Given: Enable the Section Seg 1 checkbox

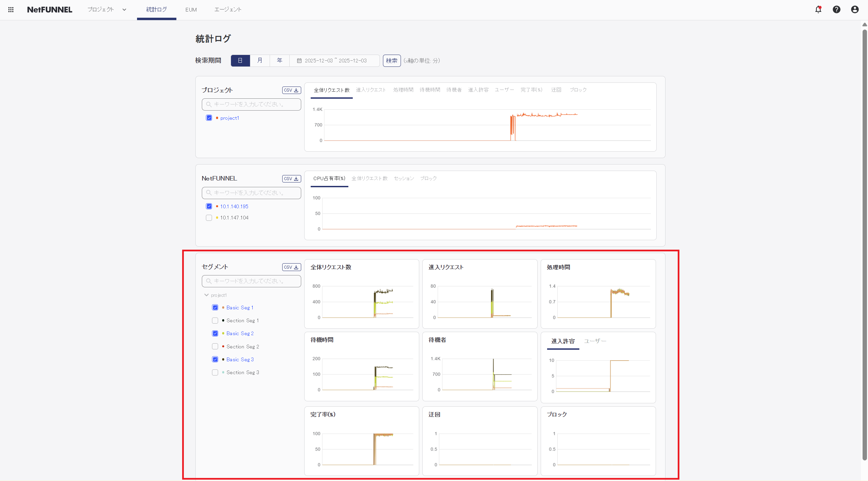Looking at the screenshot, I should point(215,320).
